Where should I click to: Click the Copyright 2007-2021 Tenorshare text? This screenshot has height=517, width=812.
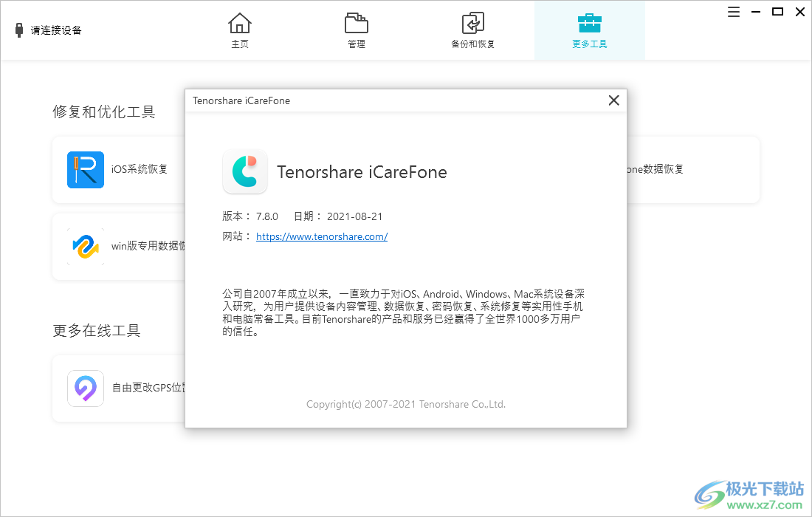coord(406,404)
